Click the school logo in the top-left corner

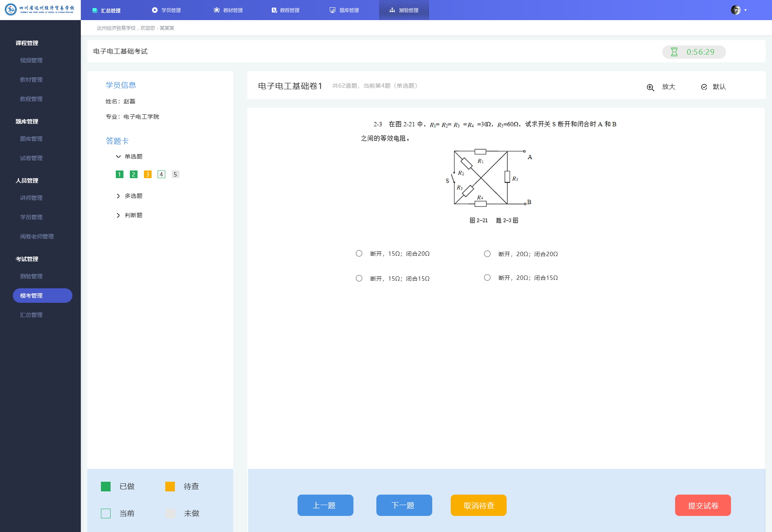pos(40,9)
